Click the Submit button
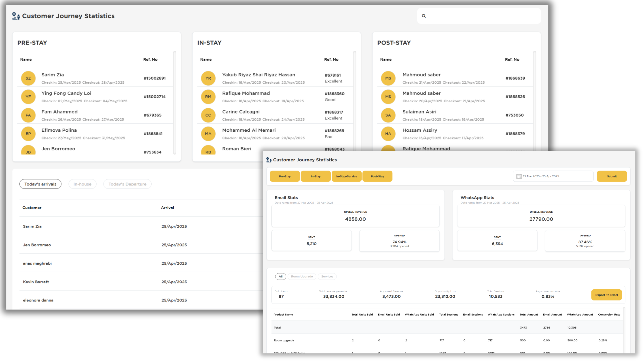The height and width of the screenshot is (362, 644). [612, 176]
